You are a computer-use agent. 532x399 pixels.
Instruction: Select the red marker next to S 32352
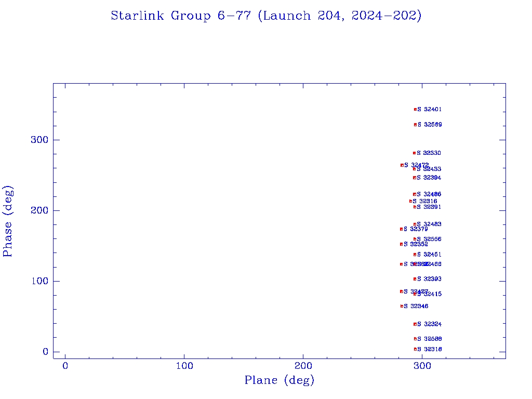coord(401,244)
